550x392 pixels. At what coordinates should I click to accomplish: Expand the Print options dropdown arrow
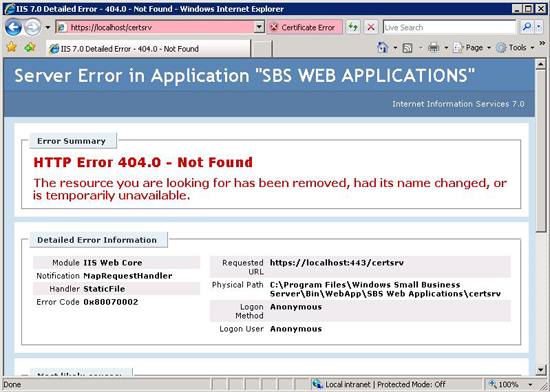(x=446, y=48)
